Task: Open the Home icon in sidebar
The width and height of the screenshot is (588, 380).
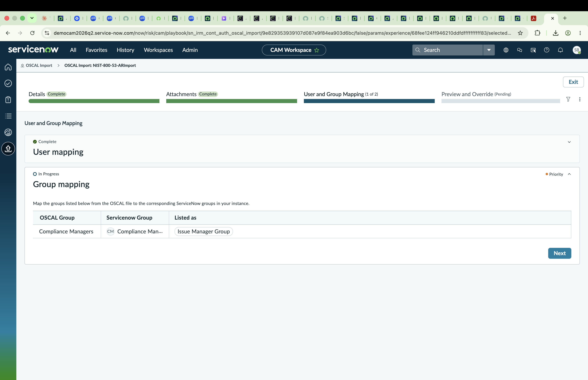Action: [8, 67]
